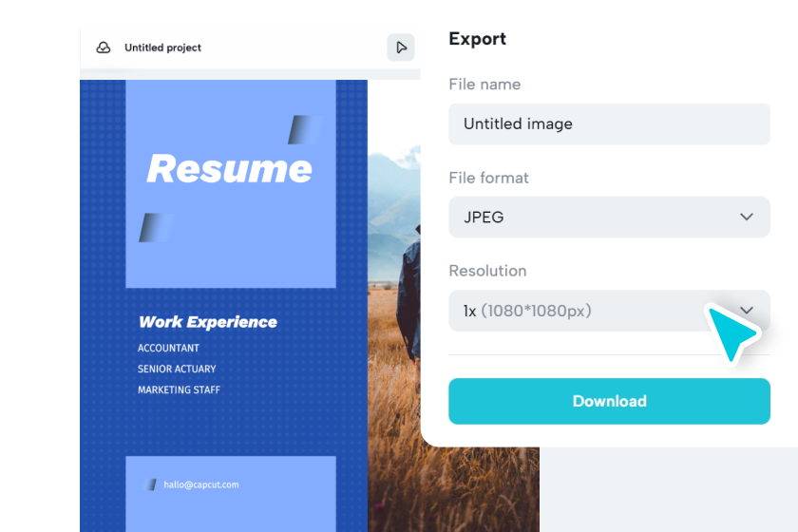798x532 pixels.
Task: Select the ACCOUNTANT text line
Action: point(168,349)
